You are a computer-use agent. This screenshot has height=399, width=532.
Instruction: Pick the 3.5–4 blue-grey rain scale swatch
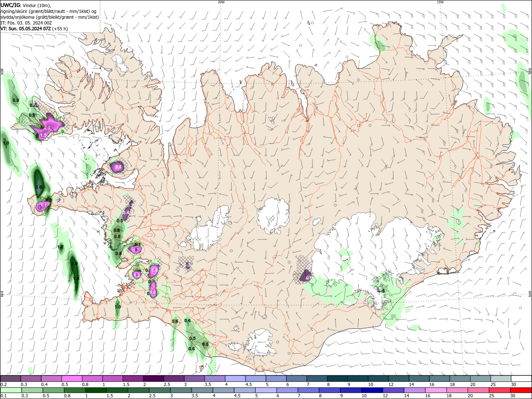(202, 390)
